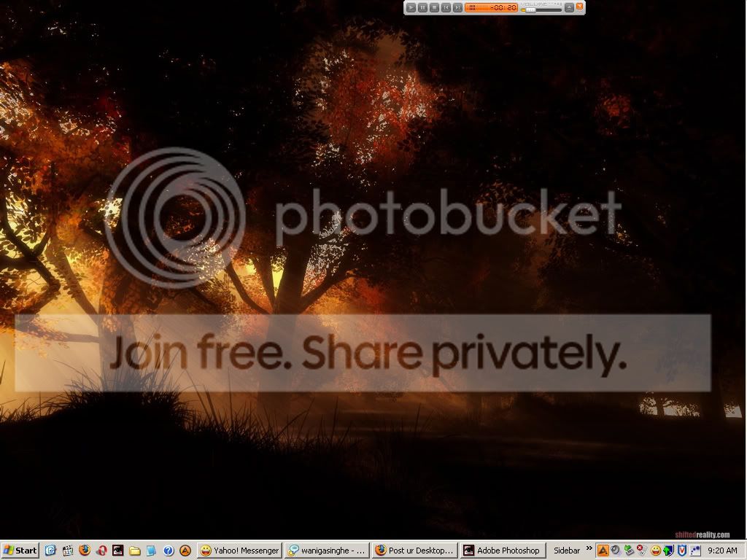This screenshot has height=560, width=747.
Task: Pause the mini media player
Action: click(422, 7)
